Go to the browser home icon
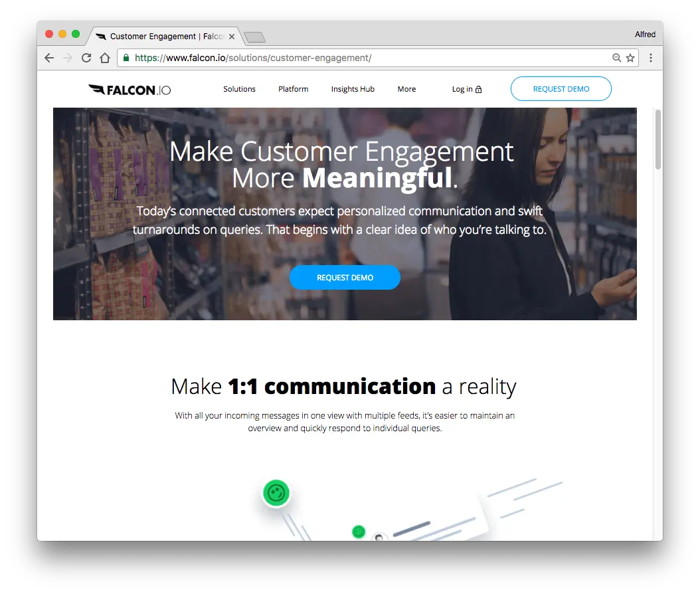The width and height of the screenshot is (700, 594). [x=105, y=58]
